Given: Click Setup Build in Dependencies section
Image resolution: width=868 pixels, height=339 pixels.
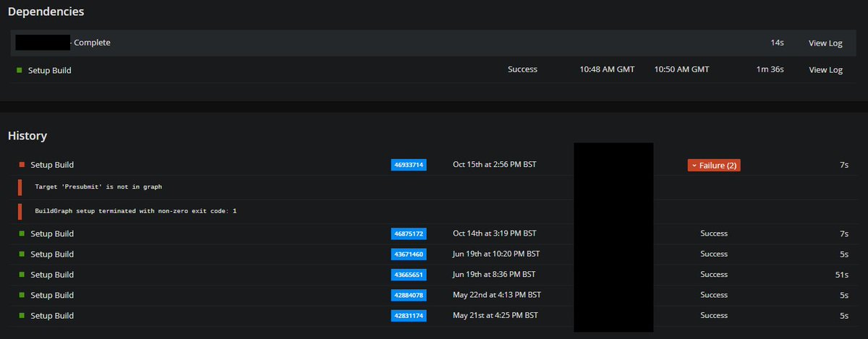Looking at the screenshot, I should [x=49, y=70].
